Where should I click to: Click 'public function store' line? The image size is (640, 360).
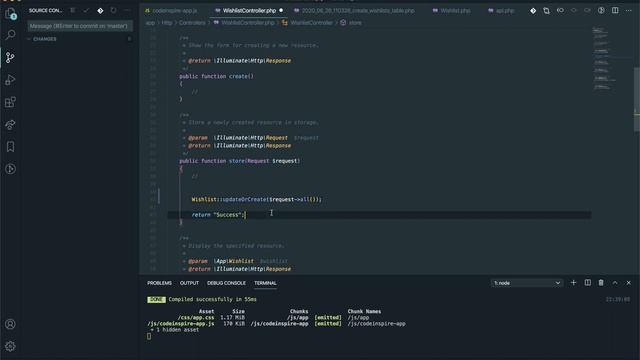[240, 161]
